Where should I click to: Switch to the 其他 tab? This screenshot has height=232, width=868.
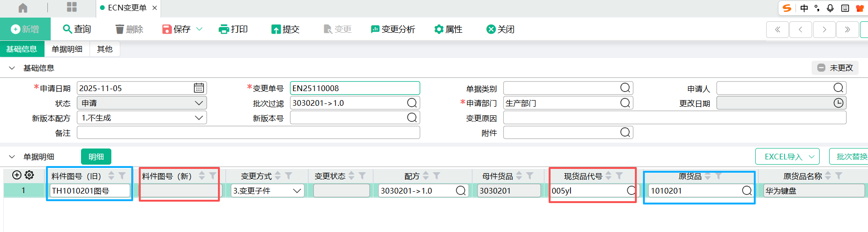click(105, 49)
